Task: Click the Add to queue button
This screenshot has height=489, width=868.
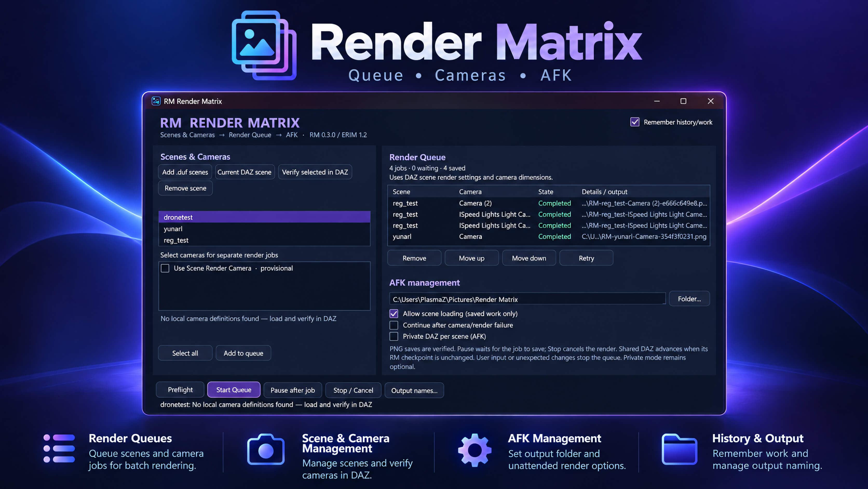Action: (243, 353)
